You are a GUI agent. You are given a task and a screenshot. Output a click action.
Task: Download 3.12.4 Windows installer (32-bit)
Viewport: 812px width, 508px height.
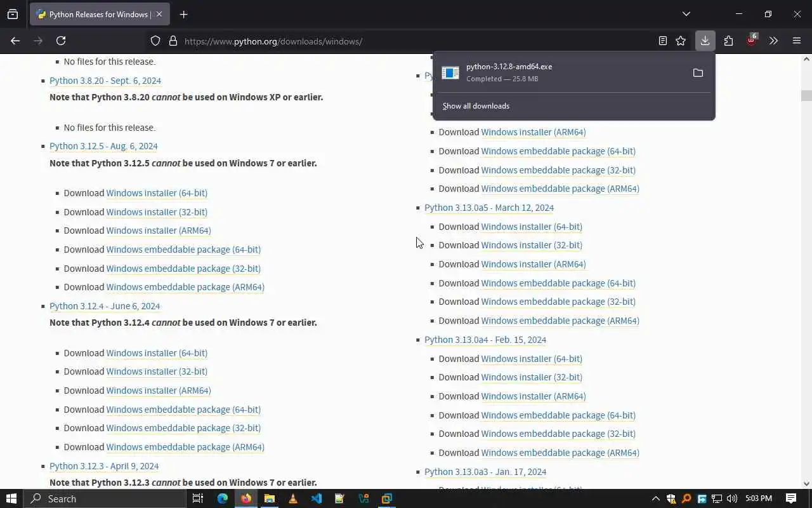[x=157, y=371]
